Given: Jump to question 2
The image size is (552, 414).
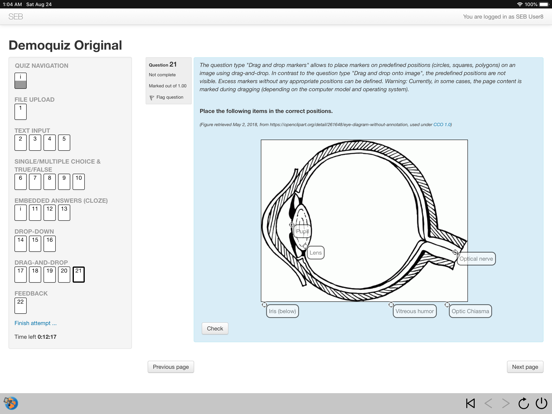Looking at the screenshot, I should coord(20,143).
